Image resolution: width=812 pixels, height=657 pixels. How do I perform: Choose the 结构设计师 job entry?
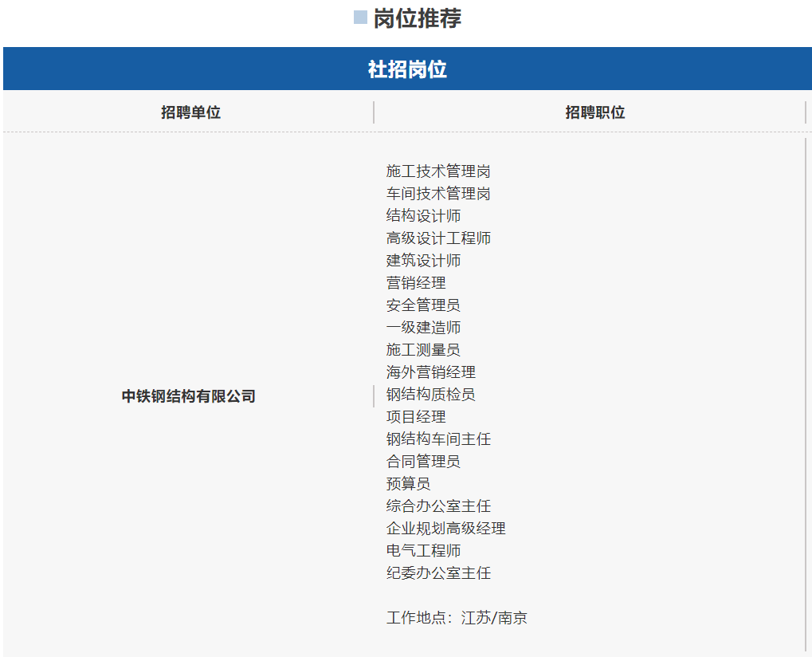423,215
